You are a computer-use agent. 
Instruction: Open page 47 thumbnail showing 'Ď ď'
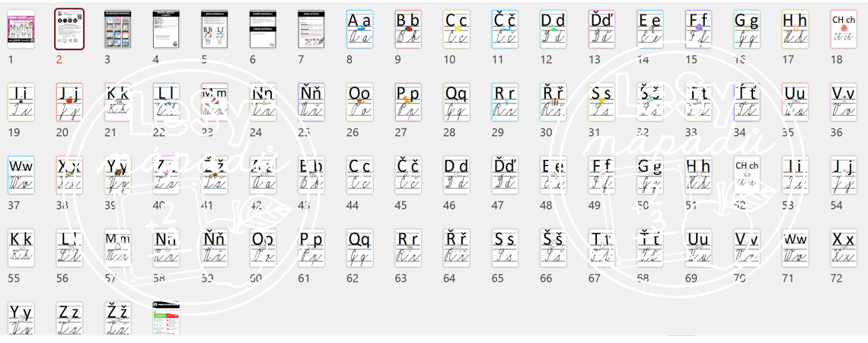click(505, 175)
